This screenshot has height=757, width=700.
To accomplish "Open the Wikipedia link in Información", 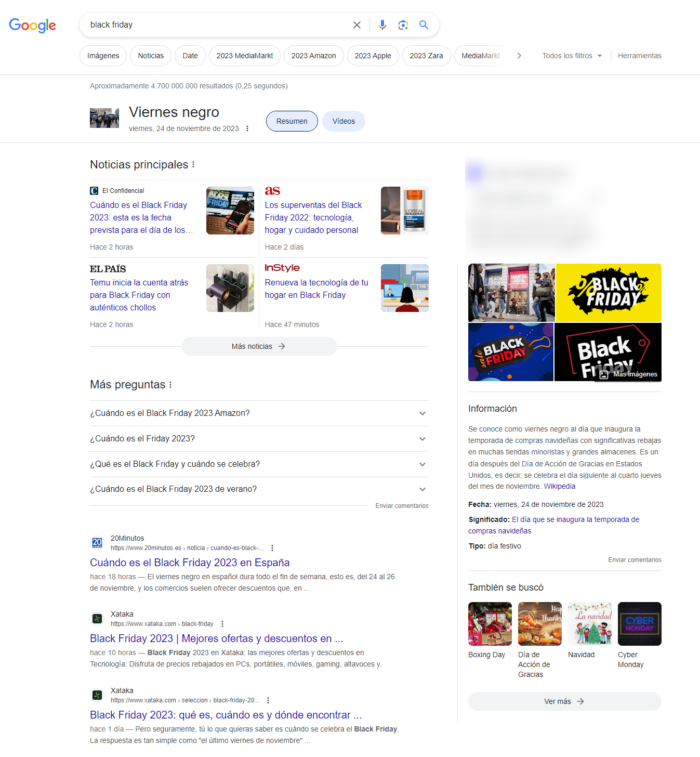I will click(559, 487).
